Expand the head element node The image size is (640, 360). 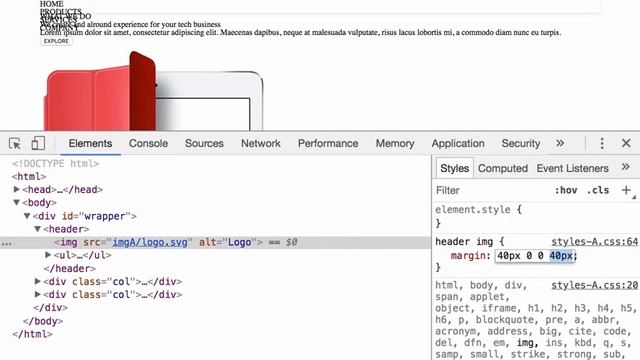17,189
